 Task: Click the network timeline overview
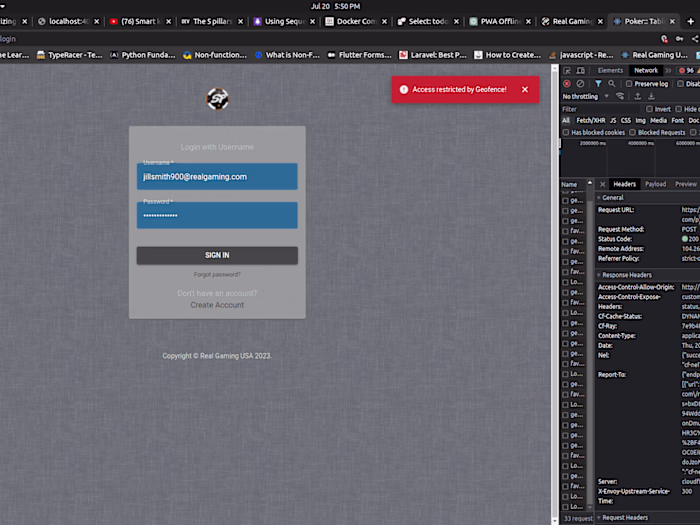point(630,158)
